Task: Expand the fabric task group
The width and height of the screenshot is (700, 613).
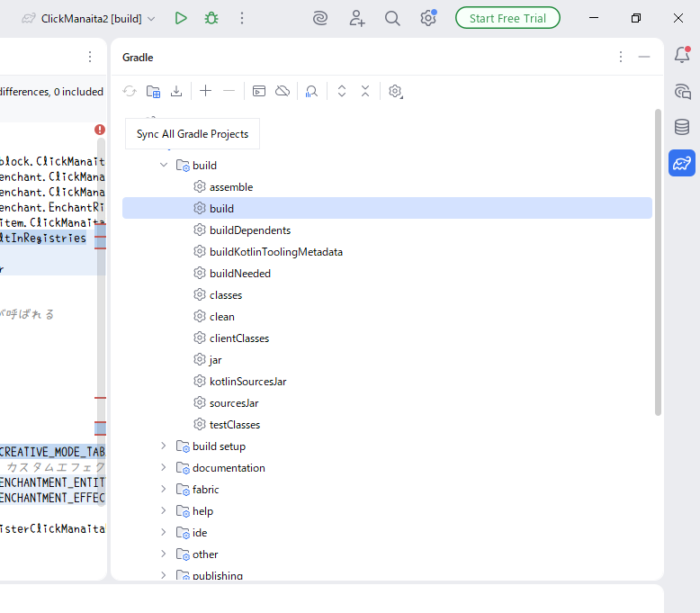Action: point(164,490)
